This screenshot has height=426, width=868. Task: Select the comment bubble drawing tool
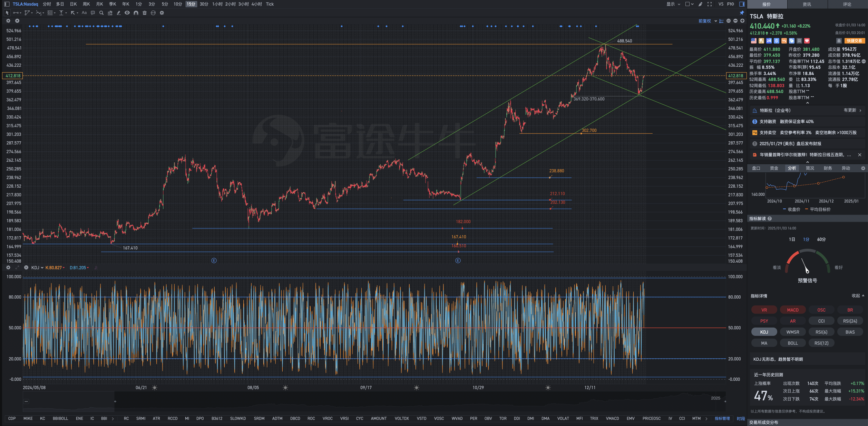[x=93, y=13]
